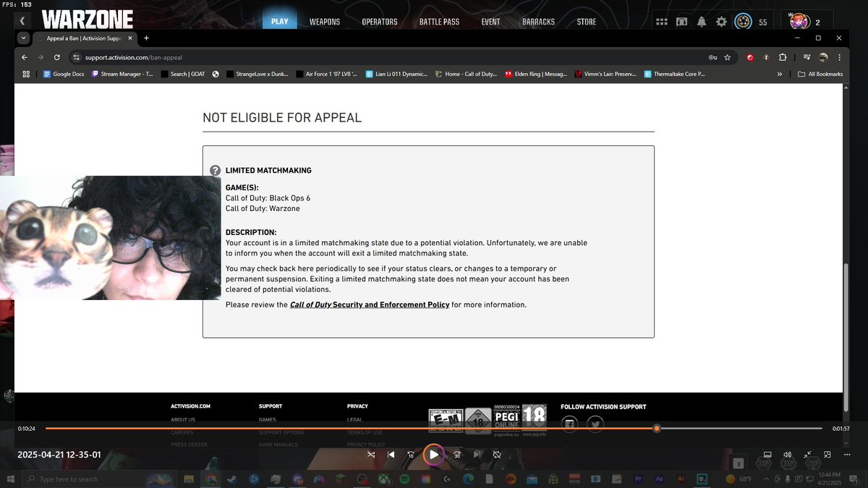
Task: Open Search GOAT bookmark
Action: click(x=183, y=74)
